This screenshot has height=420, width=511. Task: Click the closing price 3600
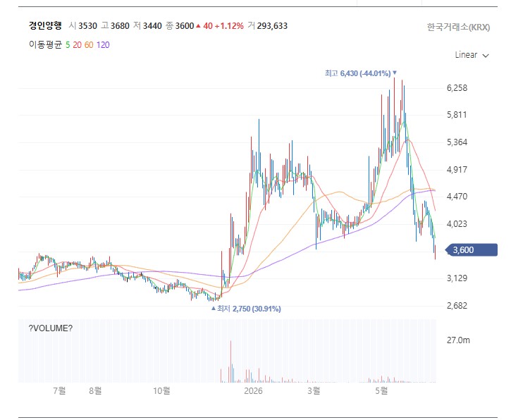[185, 26]
